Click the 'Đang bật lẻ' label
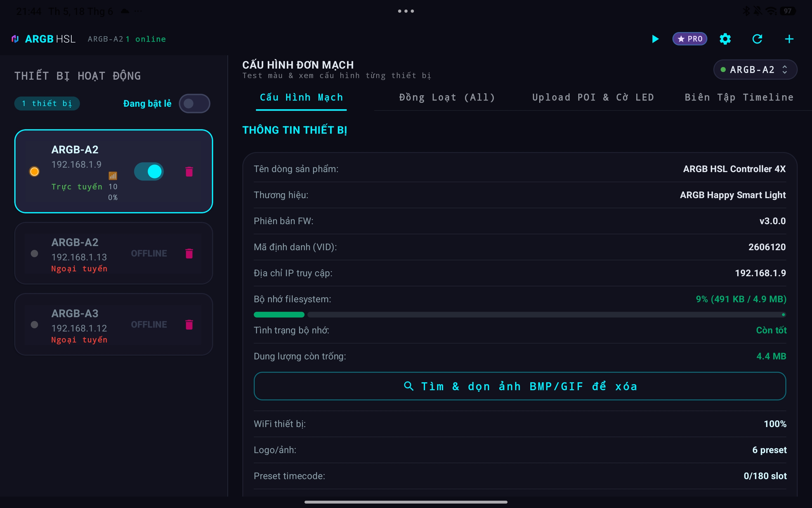Image resolution: width=812 pixels, height=508 pixels. (147, 104)
